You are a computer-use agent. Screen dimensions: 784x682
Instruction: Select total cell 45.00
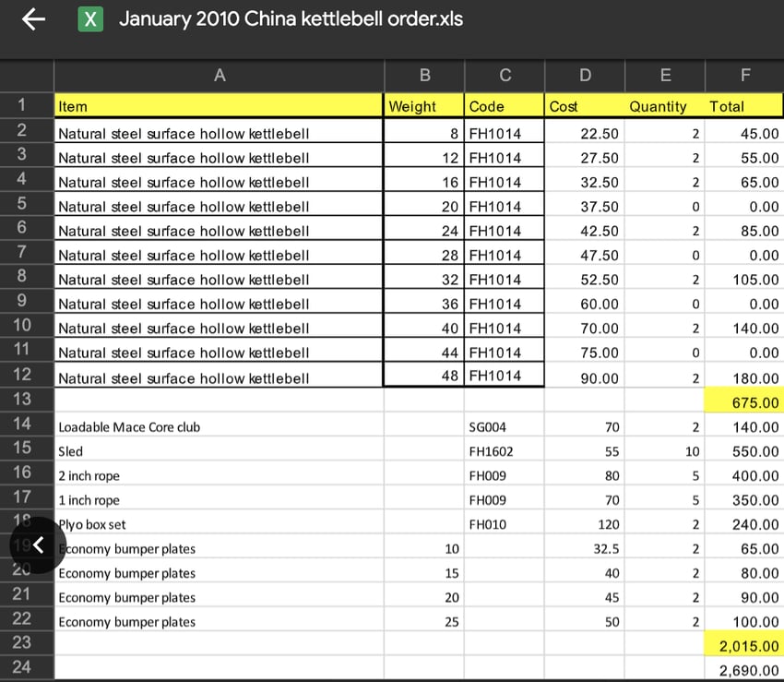coord(744,131)
